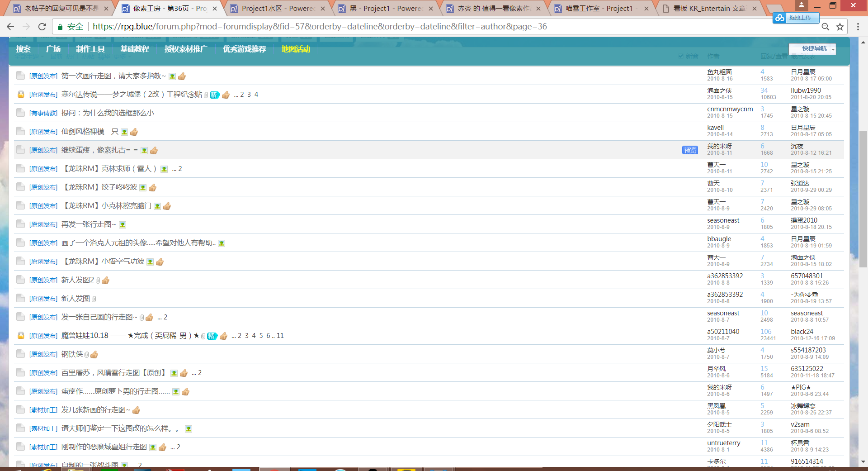Click the 预览 button on 继续蛋疼 thread
868x471 pixels.
click(690, 150)
